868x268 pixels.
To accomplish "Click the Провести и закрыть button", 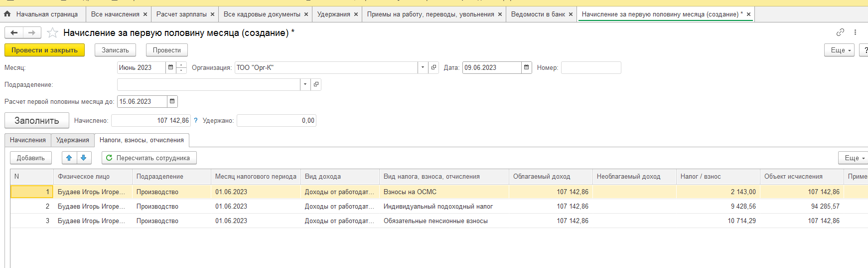I will click(44, 50).
